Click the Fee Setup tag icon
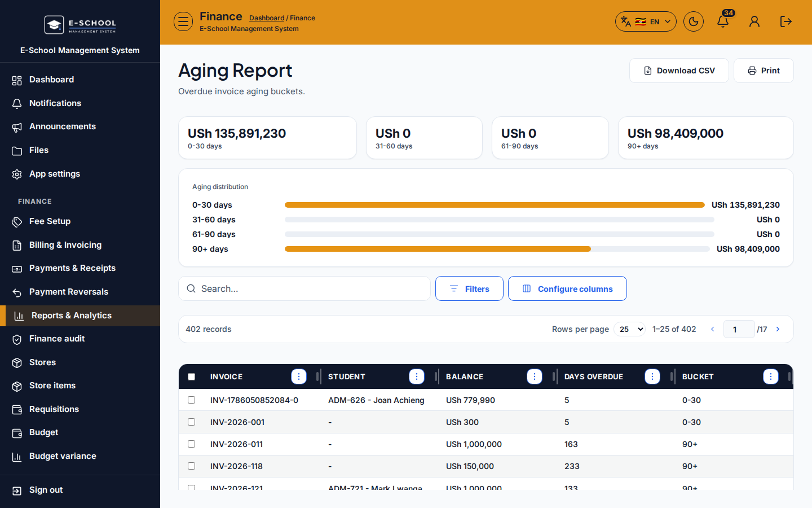 tap(17, 222)
